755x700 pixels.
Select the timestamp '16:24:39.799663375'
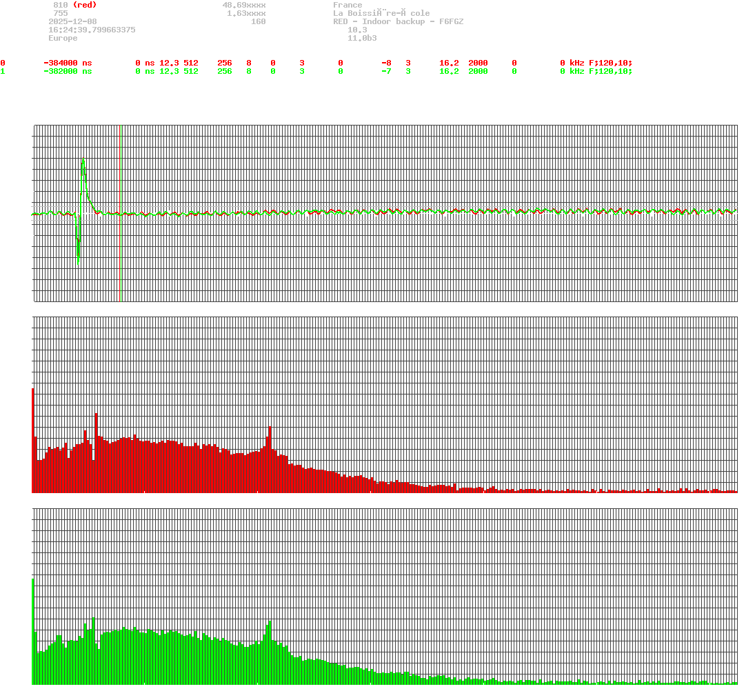tap(92, 30)
